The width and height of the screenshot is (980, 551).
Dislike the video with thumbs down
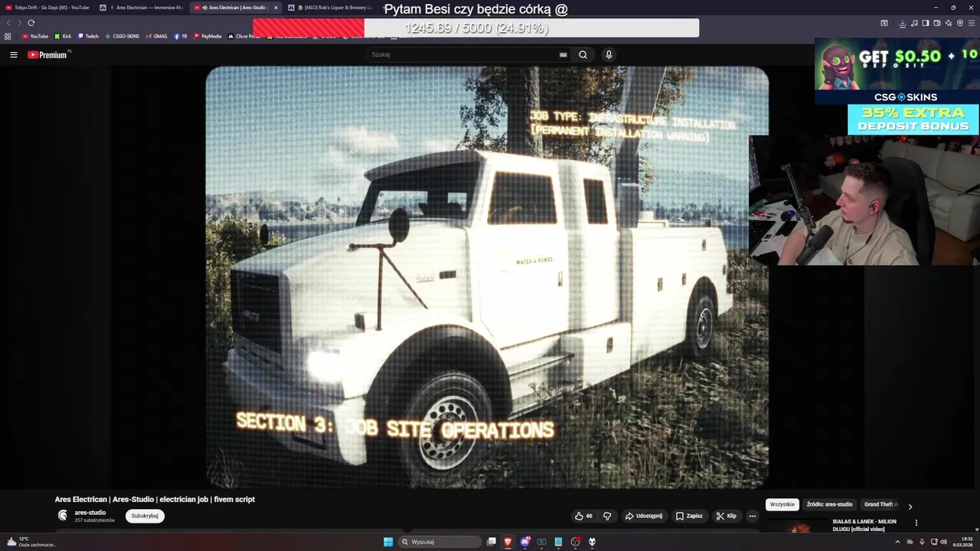[607, 516]
